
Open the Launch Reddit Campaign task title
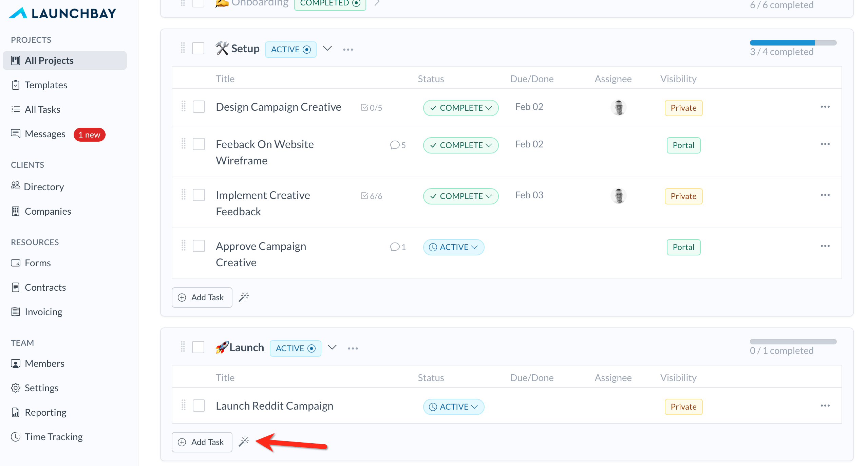[x=274, y=406]
